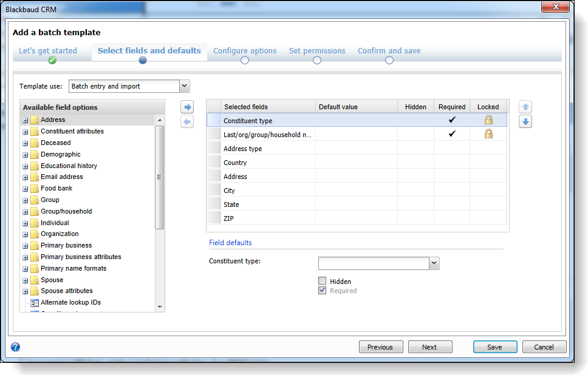The image size is (588, 375).
Task: Go to Set permissions step
Action: (x=317, y=52)
